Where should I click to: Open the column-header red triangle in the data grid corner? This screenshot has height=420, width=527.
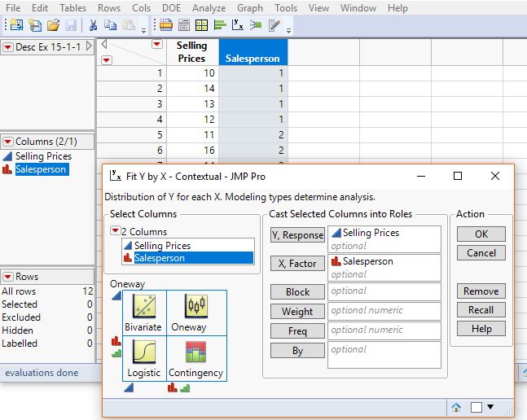(x=157, y=44)
